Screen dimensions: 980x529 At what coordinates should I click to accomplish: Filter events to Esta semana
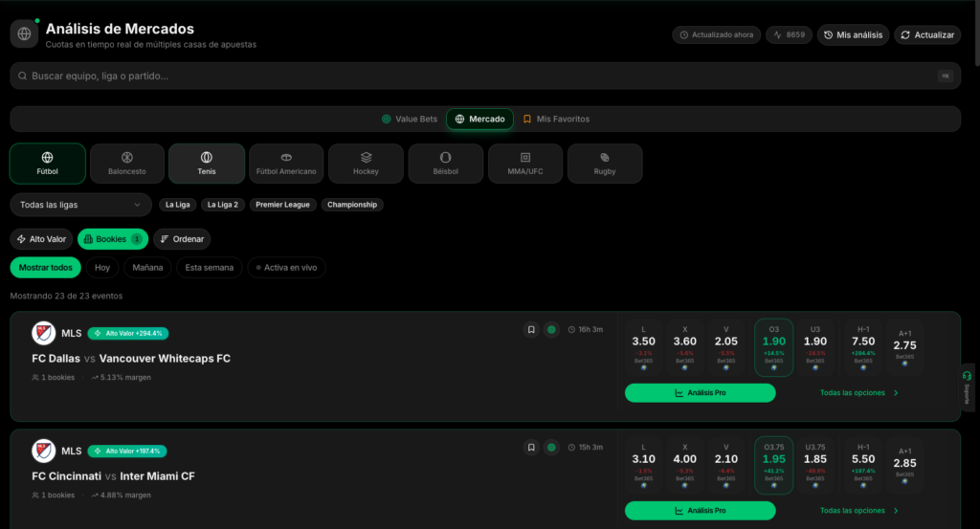tap(210, 267)
